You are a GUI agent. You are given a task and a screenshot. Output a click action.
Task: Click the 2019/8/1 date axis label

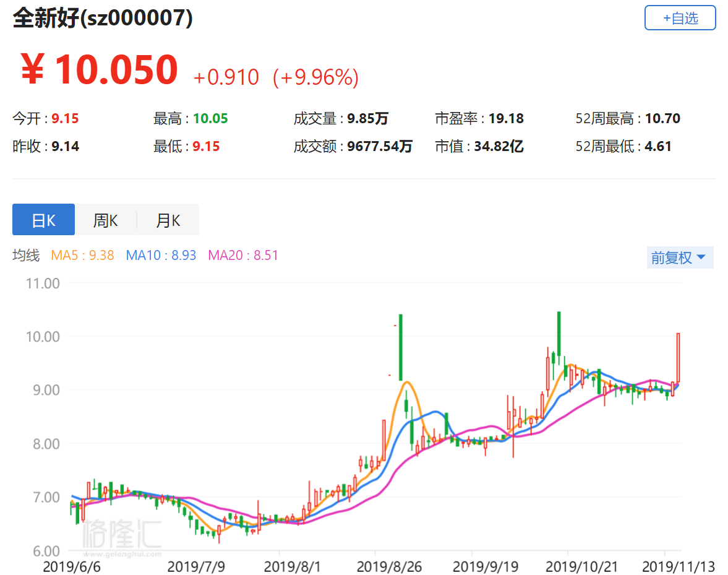292,566
